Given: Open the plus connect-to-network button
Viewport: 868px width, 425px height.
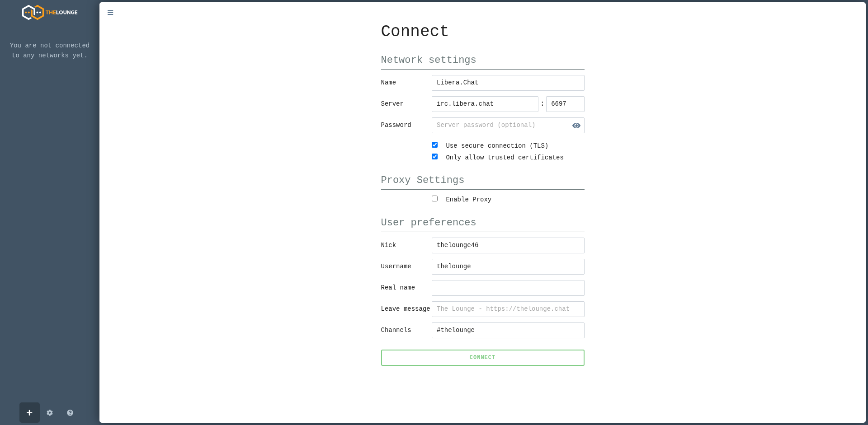Looking at the screenshot, I should pos(29,413).
